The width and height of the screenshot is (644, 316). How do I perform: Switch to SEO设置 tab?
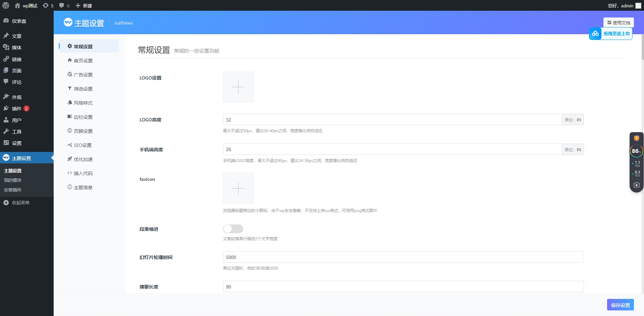click(x=89, y=145)
